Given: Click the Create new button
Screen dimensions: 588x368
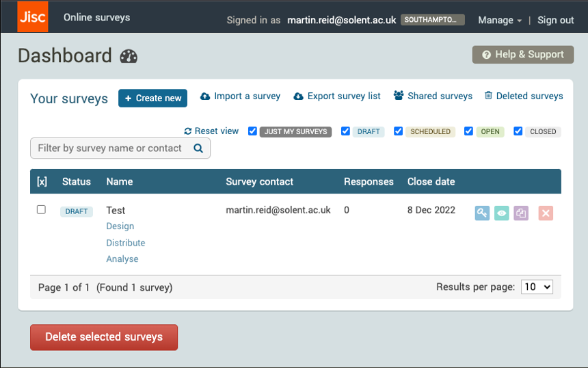Looking at the screenshot, I should pyautogui.click(x=152, y=98).
